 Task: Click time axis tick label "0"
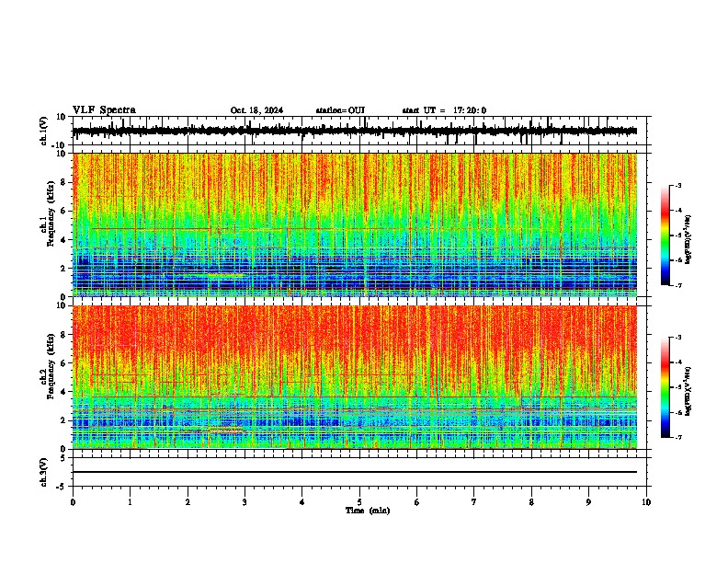(x=73, y=502)
